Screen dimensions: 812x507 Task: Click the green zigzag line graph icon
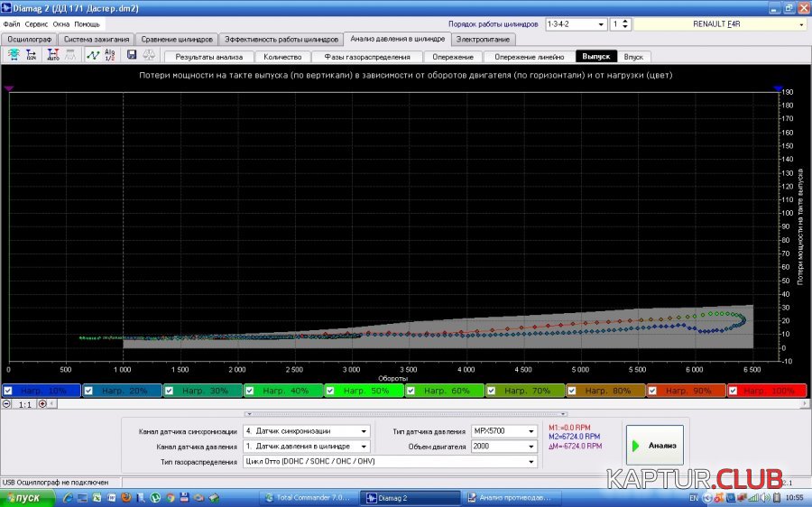[93, 54]
